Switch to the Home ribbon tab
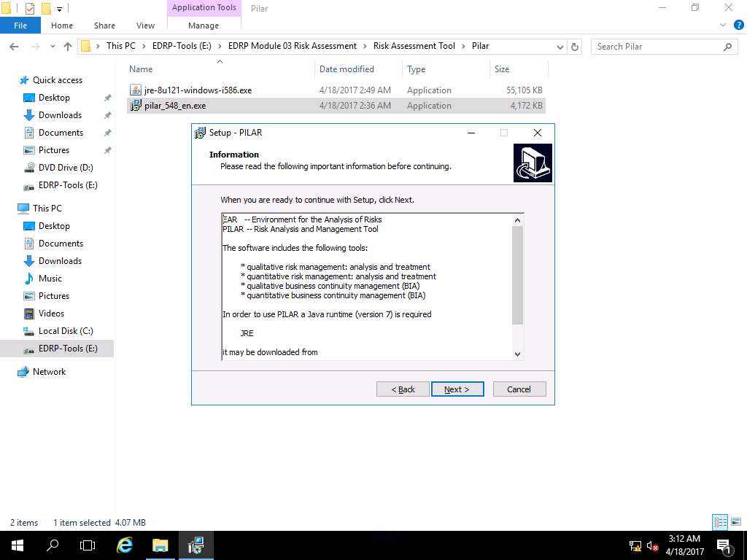Viewport: 747px width, 560px height. (62, 26)
